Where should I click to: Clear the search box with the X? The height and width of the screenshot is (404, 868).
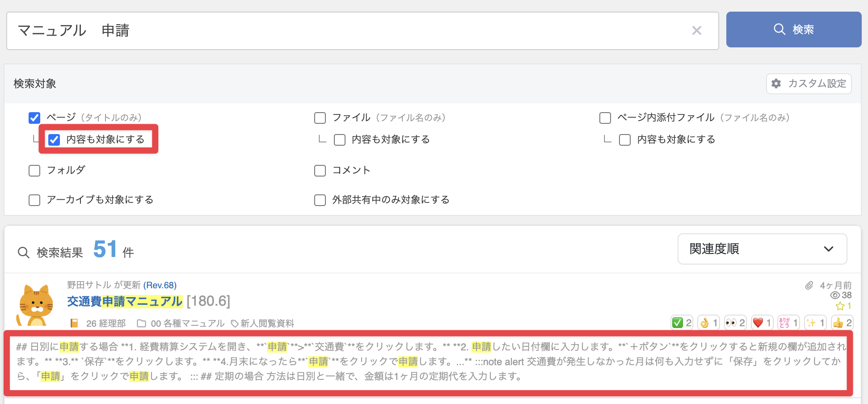(x=696, y=30)
